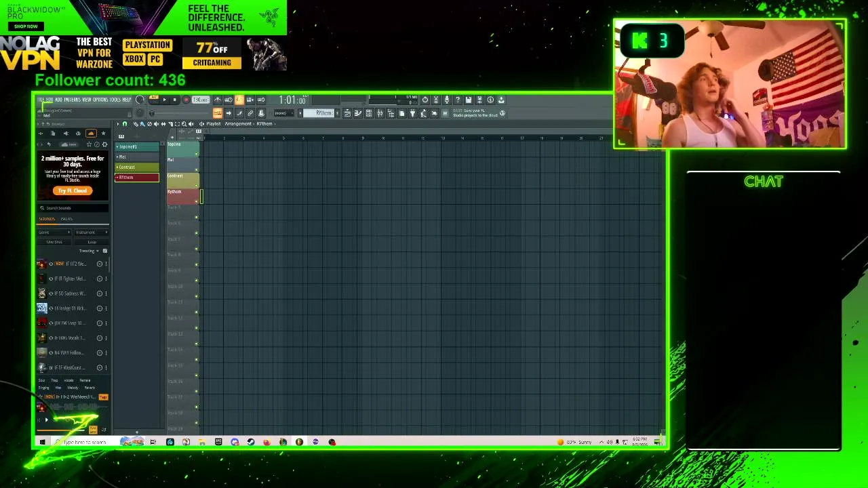Open the ADD menu
868x488 pixels.
pyautogui.click(x=58, y=100)
